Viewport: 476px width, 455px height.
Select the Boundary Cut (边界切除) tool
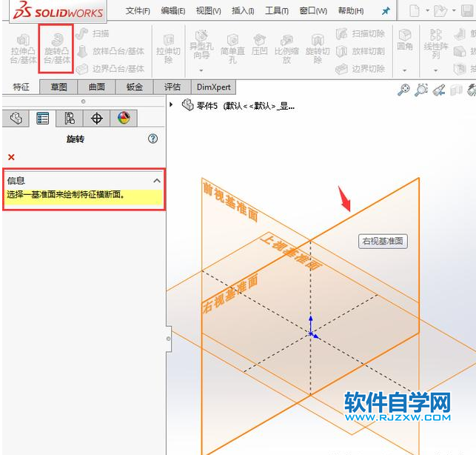click(361, 69)
